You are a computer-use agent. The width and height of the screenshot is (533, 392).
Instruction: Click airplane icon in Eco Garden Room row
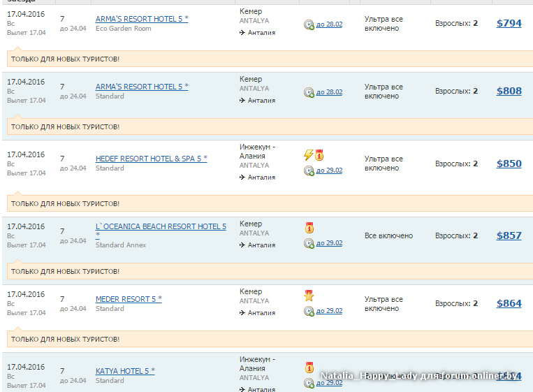point(242,33)
